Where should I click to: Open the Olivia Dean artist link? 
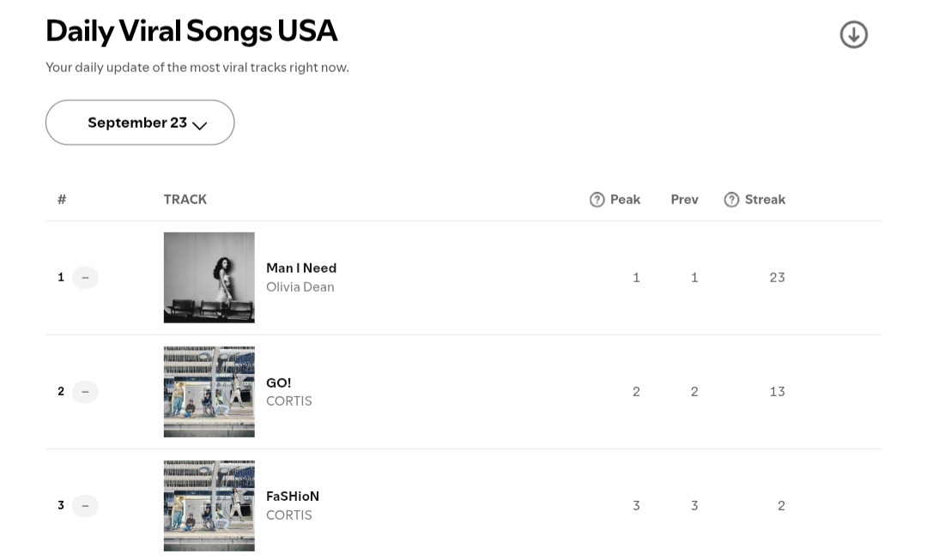tap(300, 287)
